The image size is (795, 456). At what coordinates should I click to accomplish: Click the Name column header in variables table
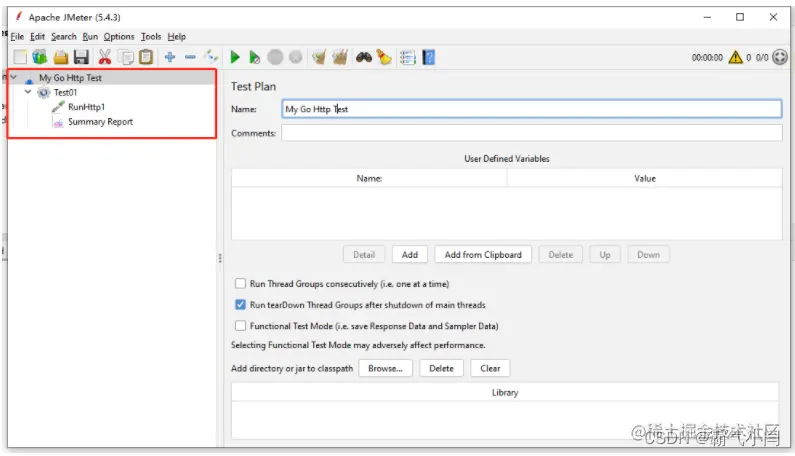369,179
